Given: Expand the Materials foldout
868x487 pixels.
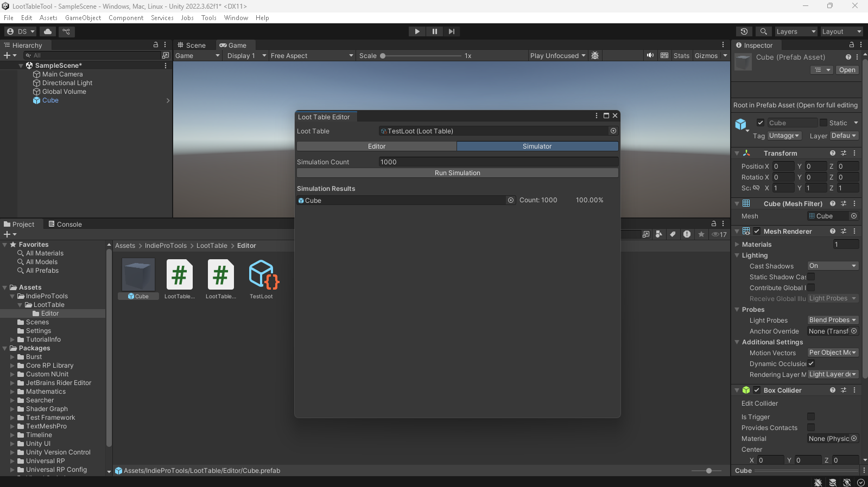Looking at the screenshot, I should (x=737, y=245).
